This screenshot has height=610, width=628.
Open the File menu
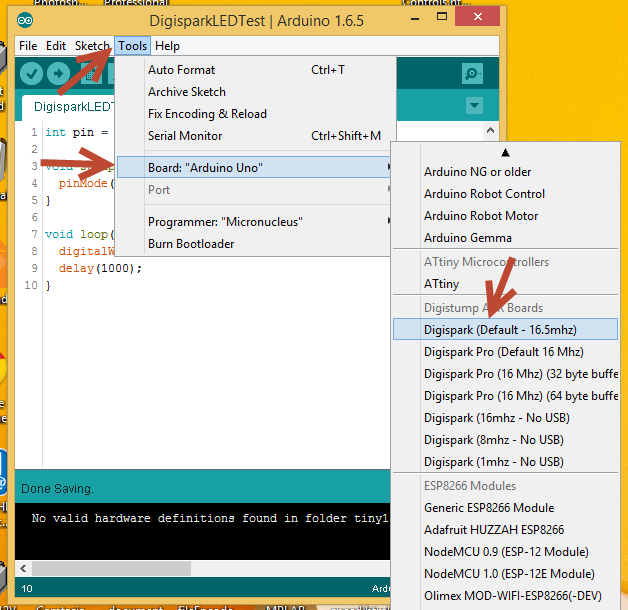click(x=28, y=46)
